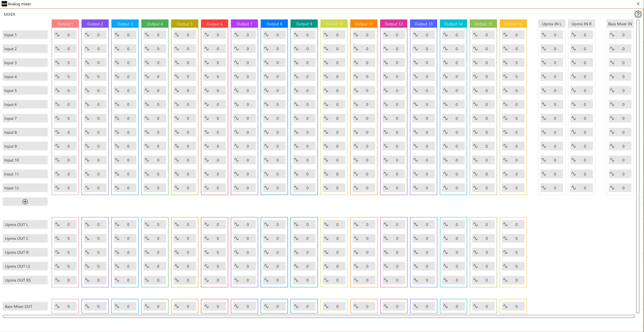Toggle phase icon for Input 7 Bass Mixer IN
This screenshot has width=644, height=332.
click(x=612, y=118)
